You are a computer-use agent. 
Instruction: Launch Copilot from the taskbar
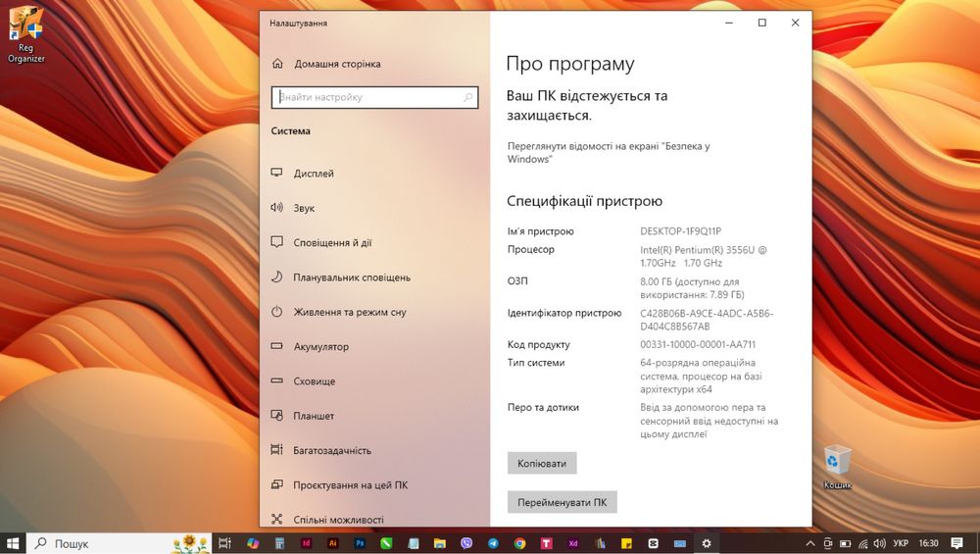pyautogui.click(x=253, y=543)
